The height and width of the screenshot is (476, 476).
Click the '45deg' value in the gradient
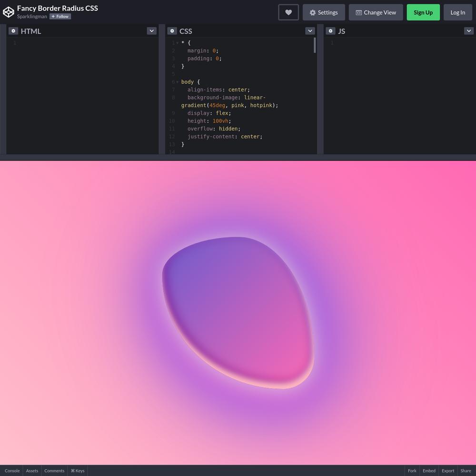point(218,105)
